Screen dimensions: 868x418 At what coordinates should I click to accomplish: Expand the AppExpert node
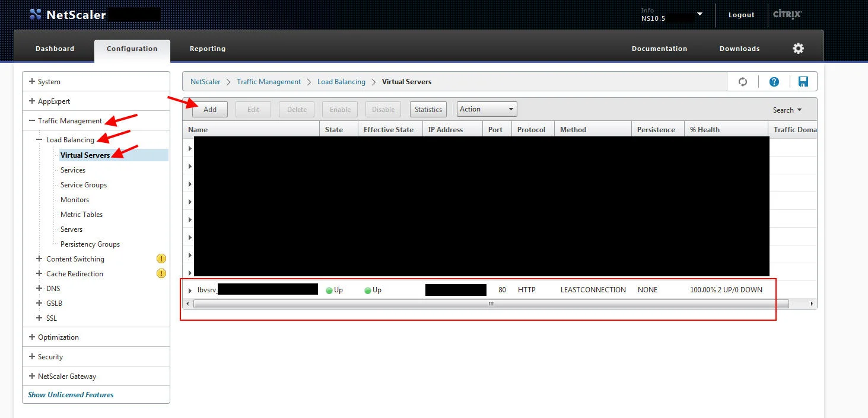click(32, 101)
